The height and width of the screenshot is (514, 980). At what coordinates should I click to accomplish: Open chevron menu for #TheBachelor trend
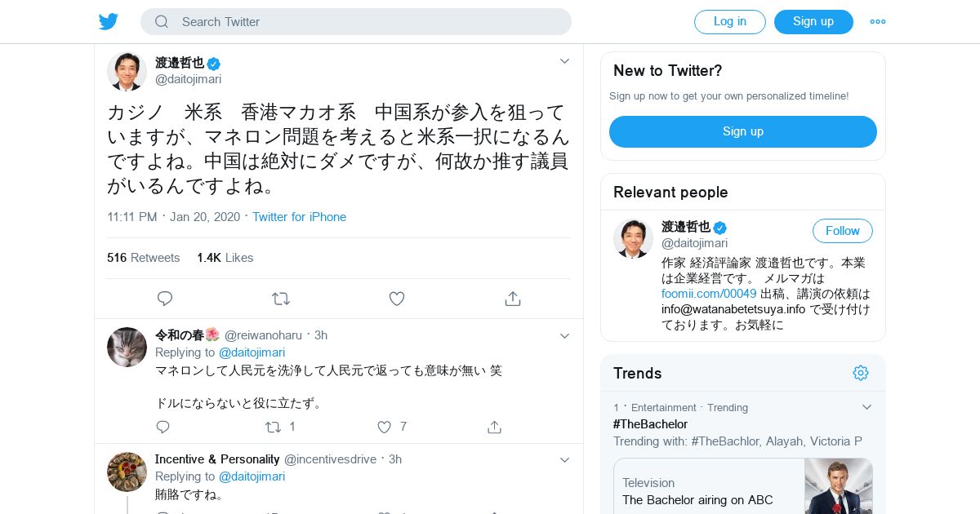point(866,407)
